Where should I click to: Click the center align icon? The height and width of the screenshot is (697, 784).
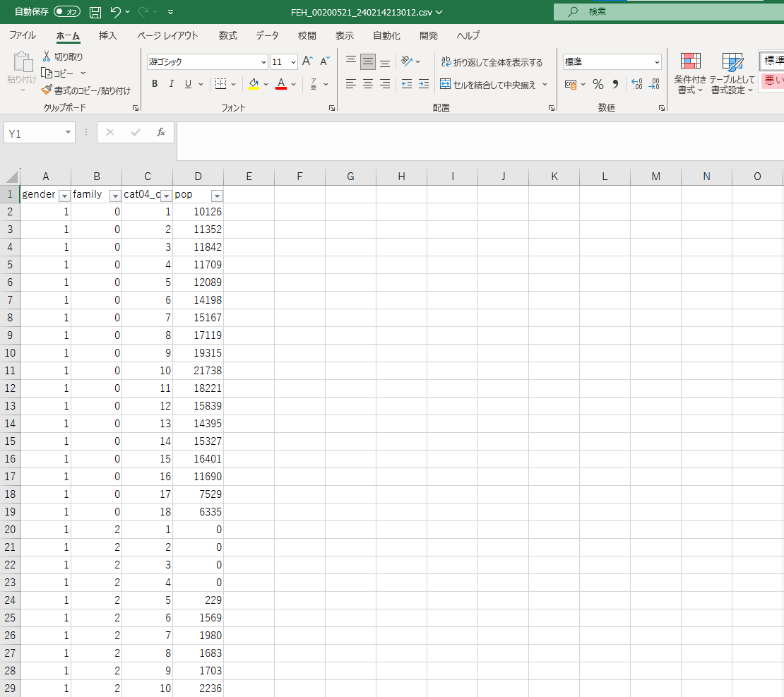368,84
